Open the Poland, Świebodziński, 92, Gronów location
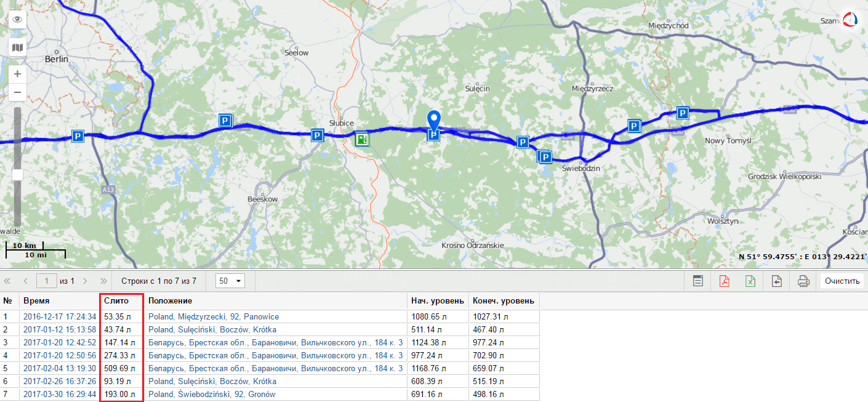The height and width of the screenshot is (402, 868). [x=212, y=394]
